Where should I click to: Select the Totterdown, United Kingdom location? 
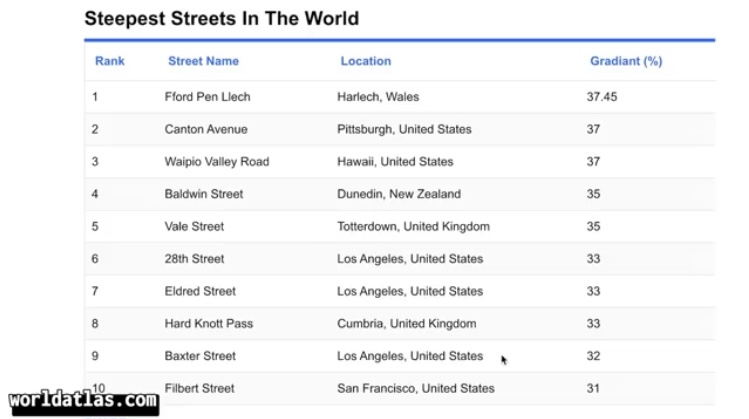click(413, 227)
